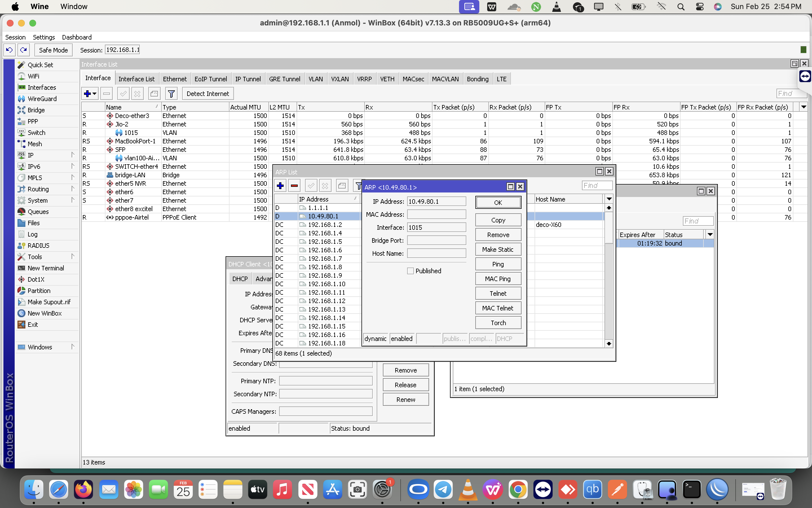Open the WireGuard section
Screen dimensions: 812x508
[42, 99]
